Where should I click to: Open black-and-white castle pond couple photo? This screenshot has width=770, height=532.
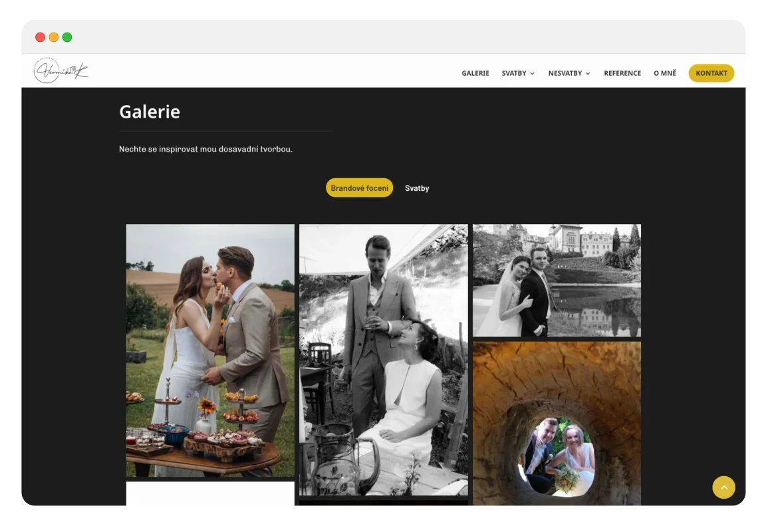tap(557, 281)
